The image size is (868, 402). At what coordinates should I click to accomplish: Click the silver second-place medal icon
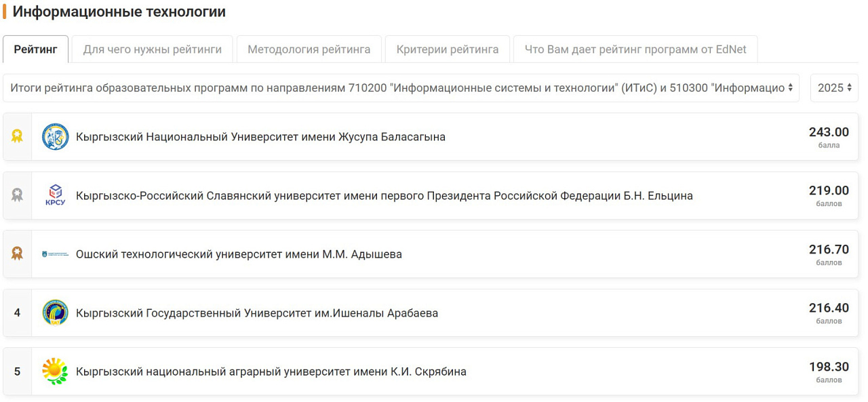(17, 195)
